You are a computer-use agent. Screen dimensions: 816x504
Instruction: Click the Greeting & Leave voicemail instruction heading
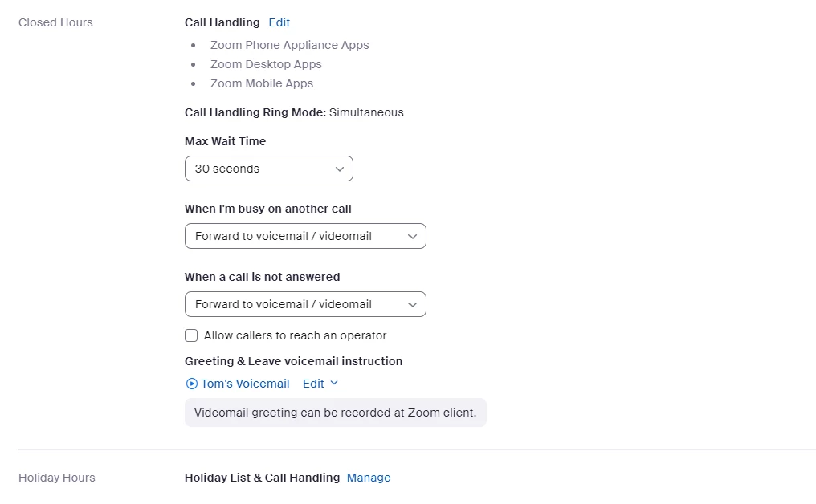point(293,361)
